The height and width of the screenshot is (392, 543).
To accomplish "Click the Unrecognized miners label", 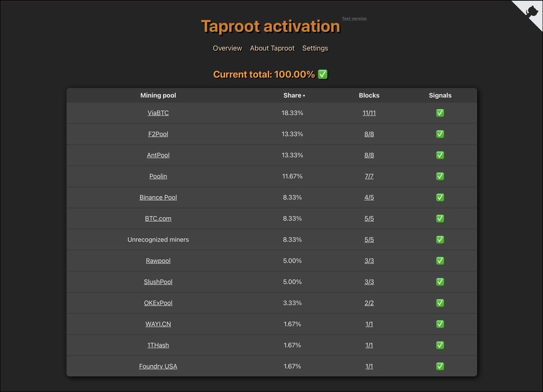I will [158, 240].
